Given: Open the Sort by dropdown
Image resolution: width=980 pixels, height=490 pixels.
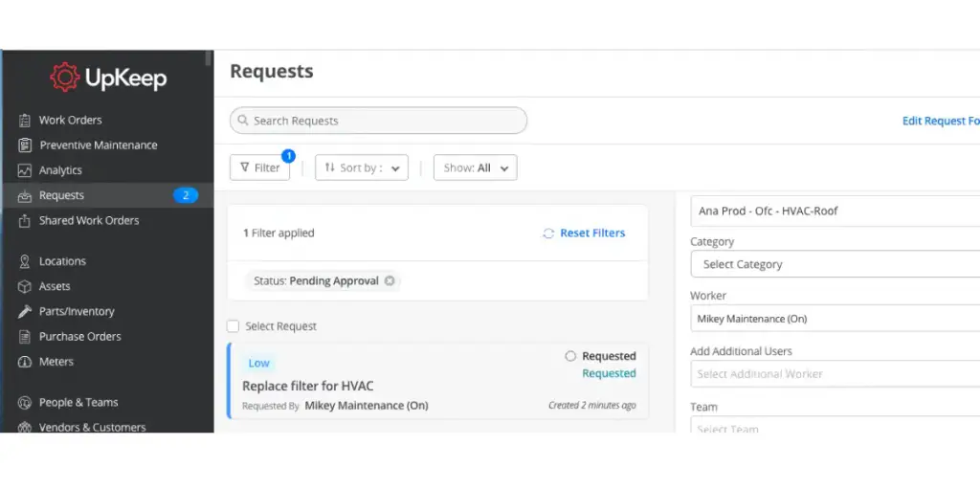Looking at the screenshot, I should 361,167.
